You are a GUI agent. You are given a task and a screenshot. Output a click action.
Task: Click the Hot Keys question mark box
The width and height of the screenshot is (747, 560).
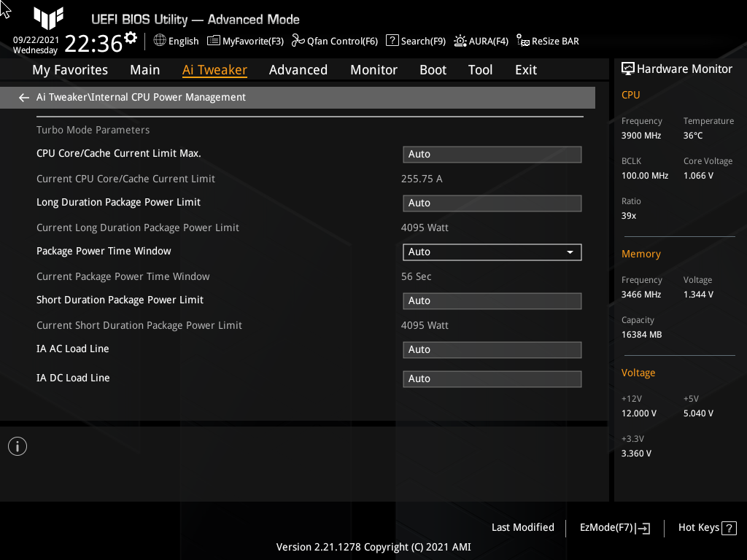[729, 528]
